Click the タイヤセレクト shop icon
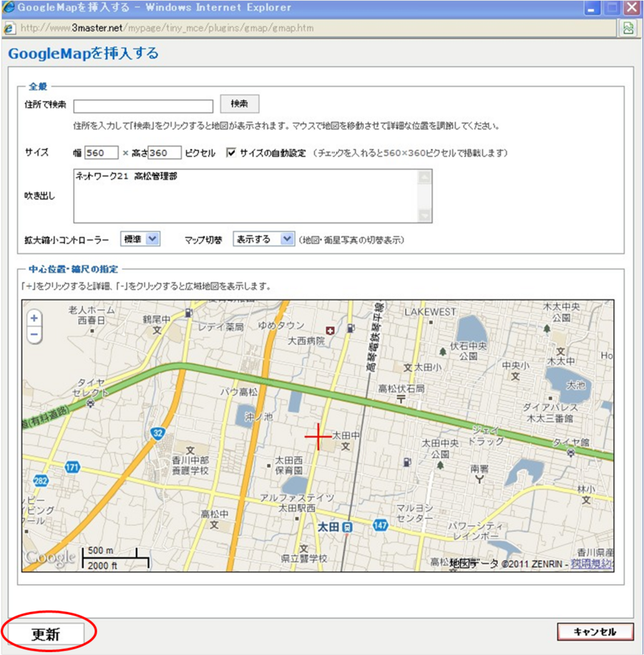Image resolution: width=644 pixels, height=655 pixels. [x=91, y=403]
